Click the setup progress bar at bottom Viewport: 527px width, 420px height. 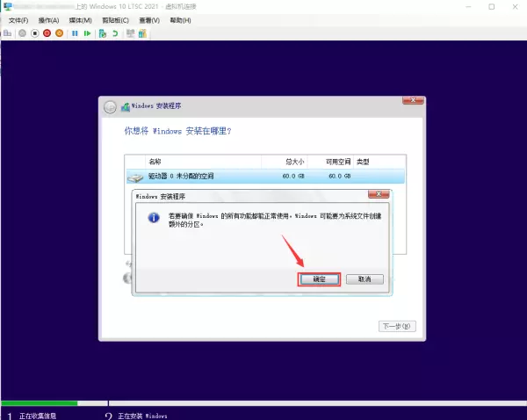(263, 403)
